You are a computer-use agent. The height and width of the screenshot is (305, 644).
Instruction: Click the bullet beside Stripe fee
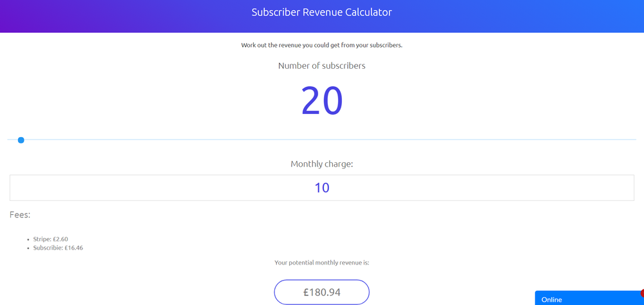28,239
